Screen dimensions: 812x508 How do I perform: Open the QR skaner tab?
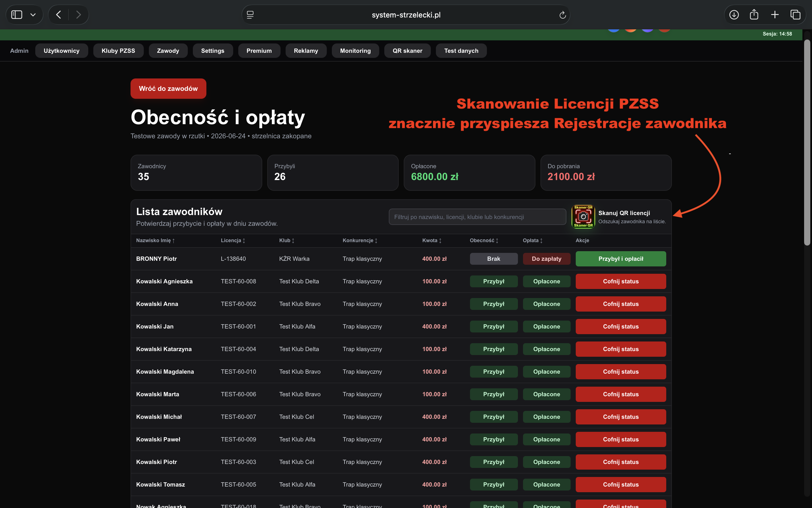pos(407,51)
